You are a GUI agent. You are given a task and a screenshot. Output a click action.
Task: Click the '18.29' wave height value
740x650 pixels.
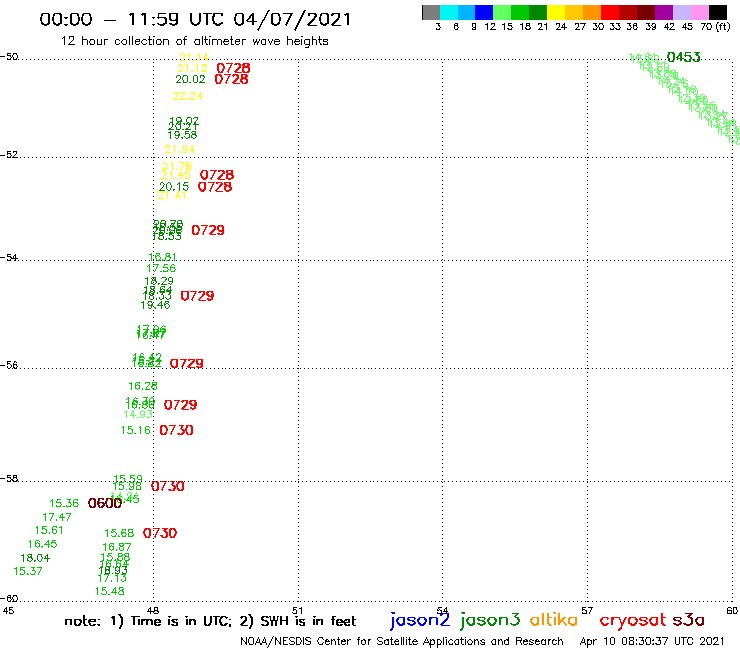(159, 281)
